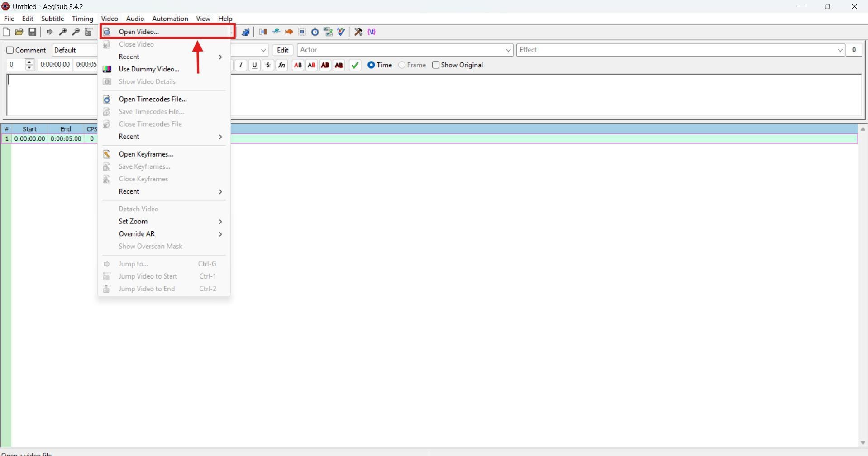The height and width of the screenshot is (456, 868).
Task: Pick the secondary color AB button
Action: pos(311,65)
